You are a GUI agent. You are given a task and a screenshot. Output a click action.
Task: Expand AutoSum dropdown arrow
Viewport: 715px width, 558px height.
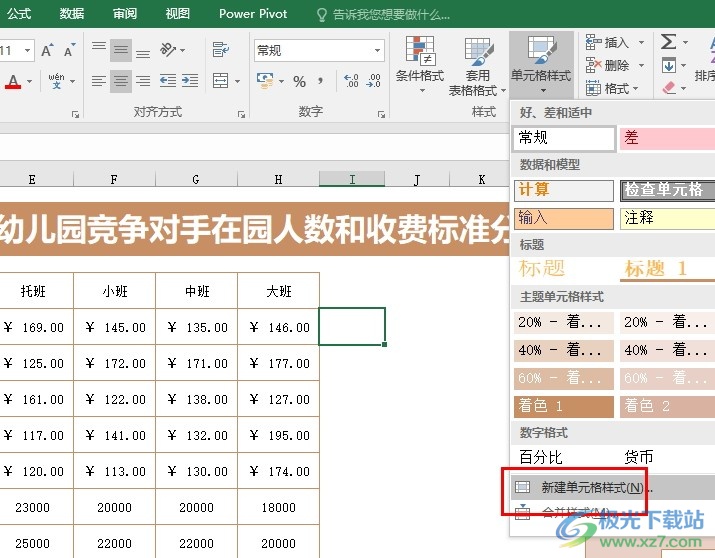(685, 42)
